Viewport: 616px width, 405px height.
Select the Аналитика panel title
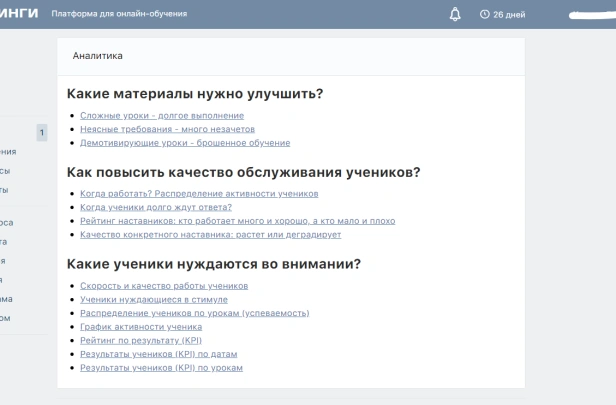pos(98,56)
